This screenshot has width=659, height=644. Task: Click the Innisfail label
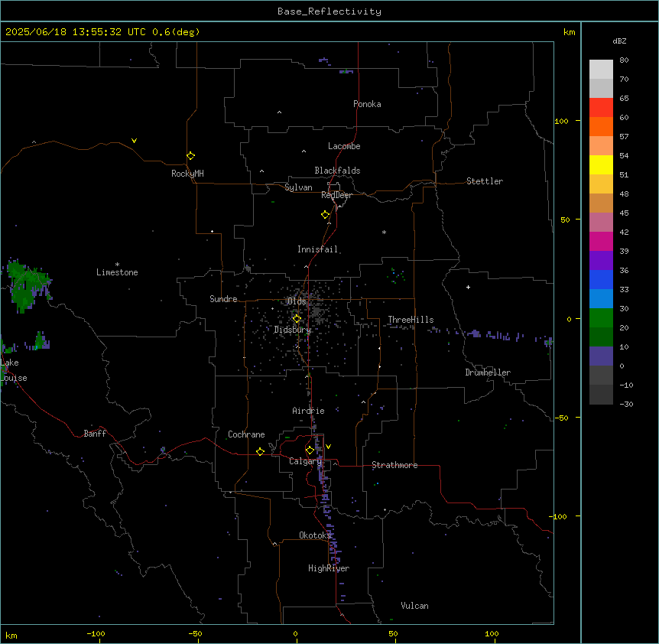317,249
